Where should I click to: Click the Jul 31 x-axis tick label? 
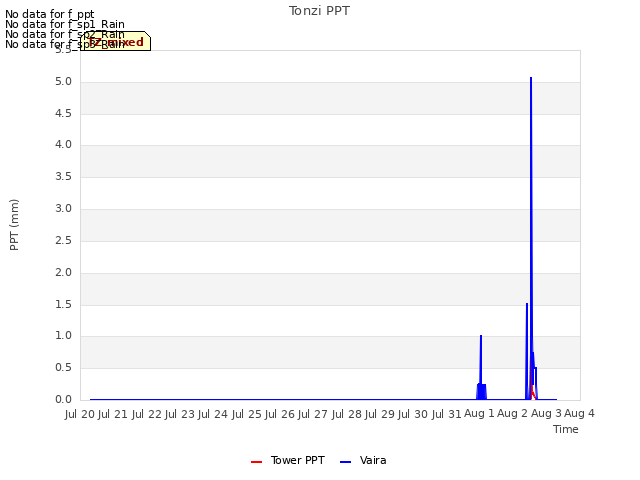pyautogui.click(x=446, y=414)
